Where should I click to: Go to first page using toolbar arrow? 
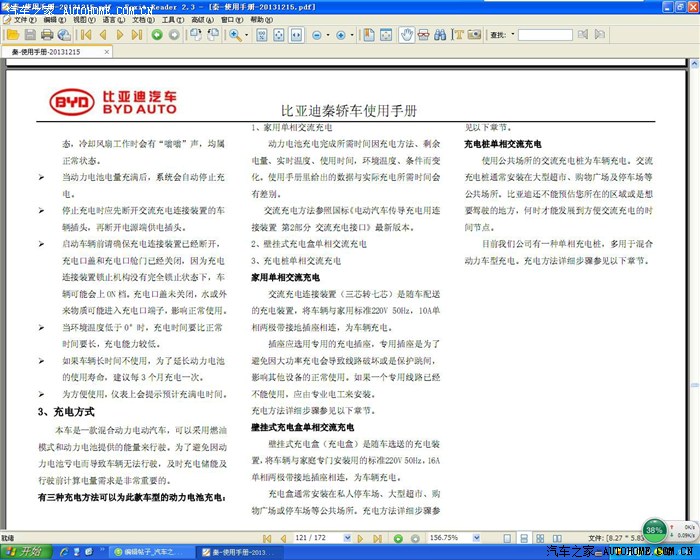tap(86, 35)
